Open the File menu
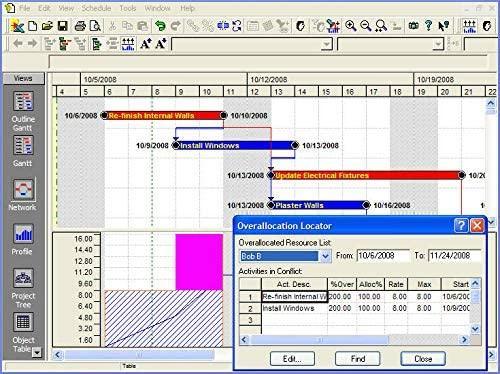This screenshot has width=500, height=374. click(24, 8)
